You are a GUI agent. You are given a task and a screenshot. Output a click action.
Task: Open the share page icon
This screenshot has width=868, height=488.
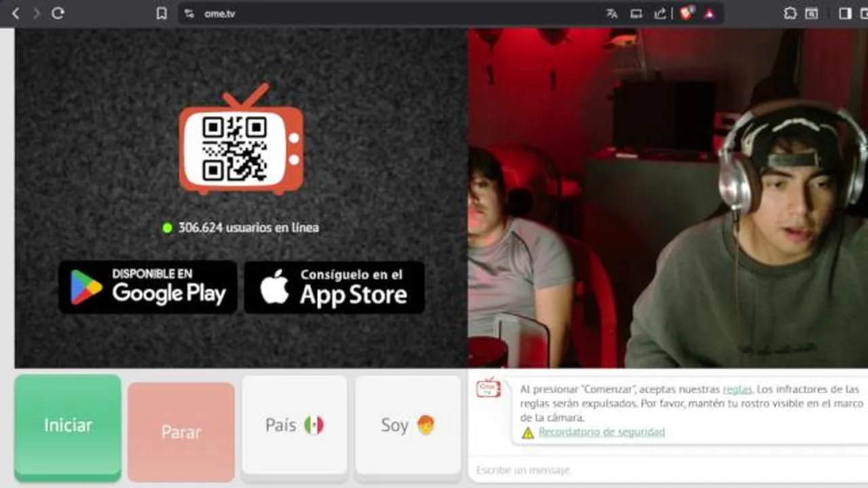[660, 14]
